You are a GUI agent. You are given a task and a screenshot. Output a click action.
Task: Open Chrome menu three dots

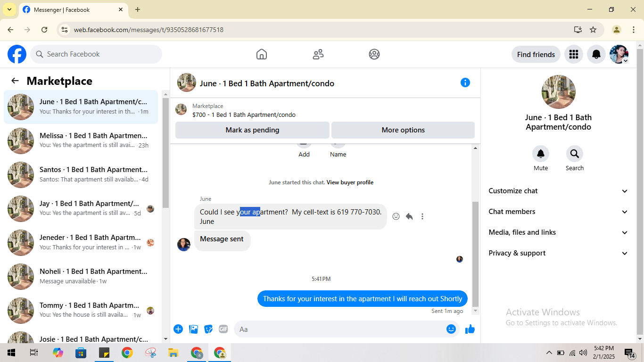[634, 30]
